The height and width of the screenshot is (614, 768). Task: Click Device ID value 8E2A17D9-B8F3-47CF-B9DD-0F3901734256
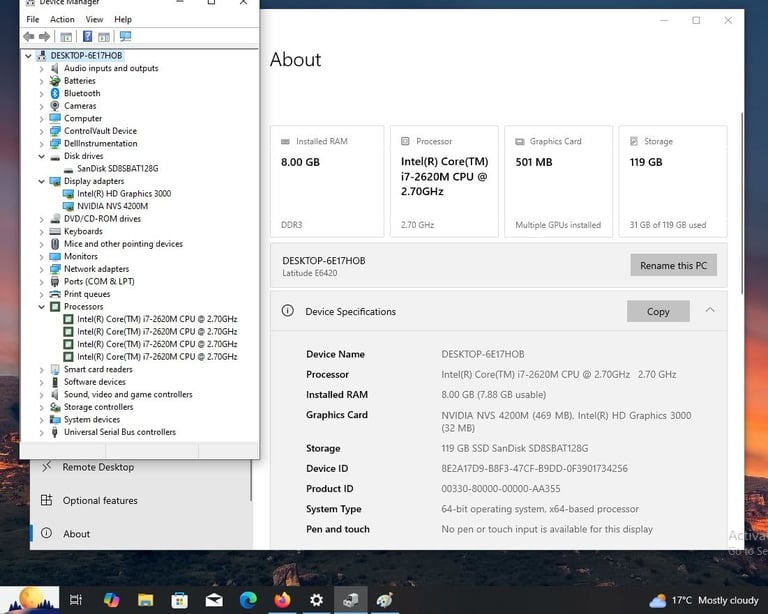coord(534,469)
